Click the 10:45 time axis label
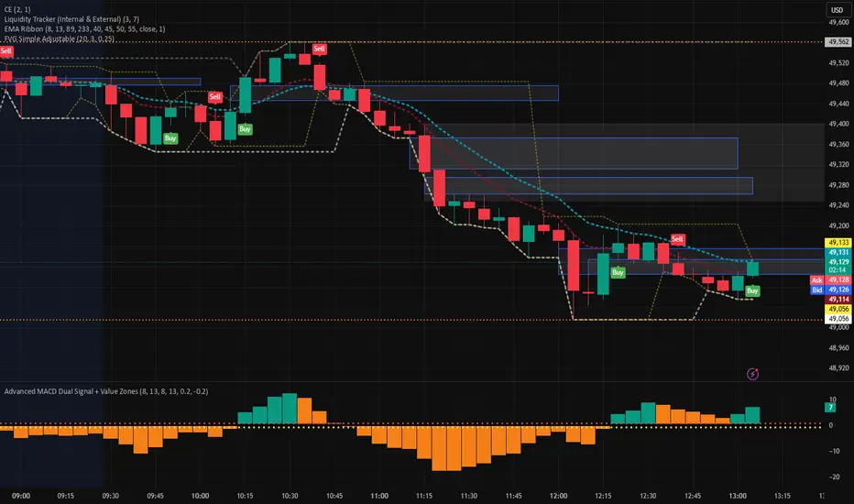Screen dimensions: 854x504 coord(334,496)
